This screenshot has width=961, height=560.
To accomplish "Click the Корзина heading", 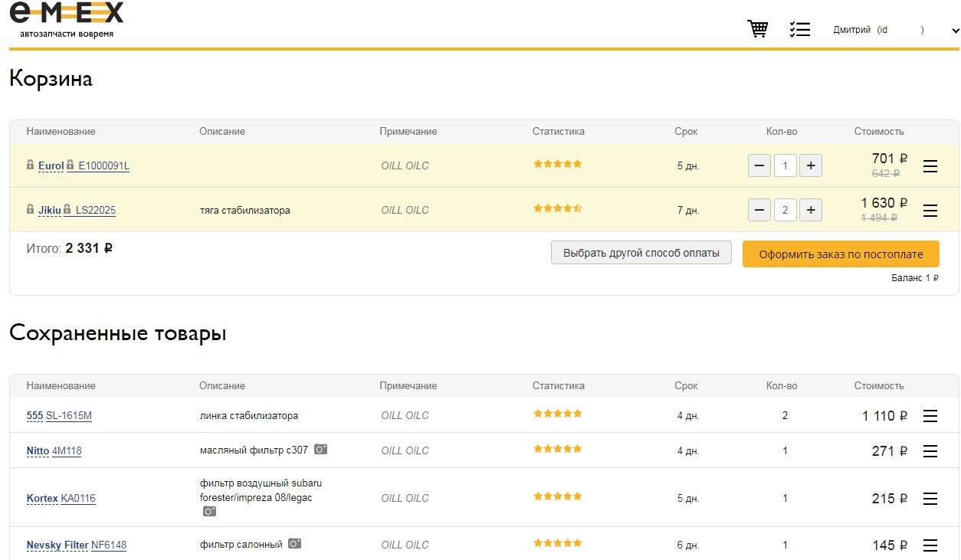I will 51,79.
